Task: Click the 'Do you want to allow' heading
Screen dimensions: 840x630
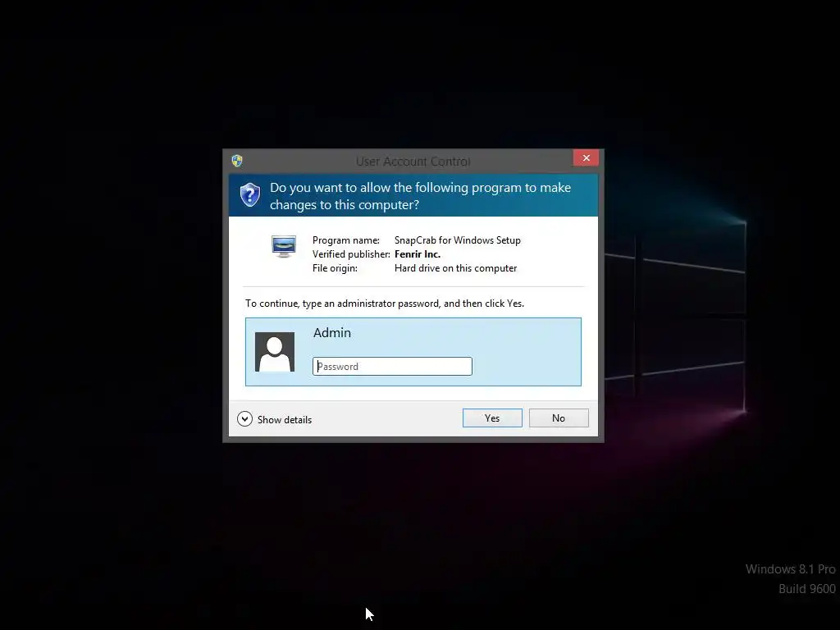Action: point(421,196)
